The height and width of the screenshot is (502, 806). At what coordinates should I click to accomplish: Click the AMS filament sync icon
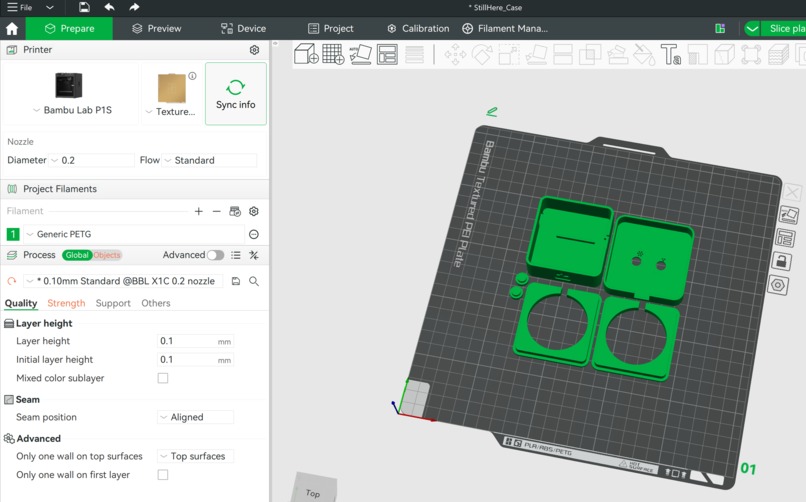235,211
